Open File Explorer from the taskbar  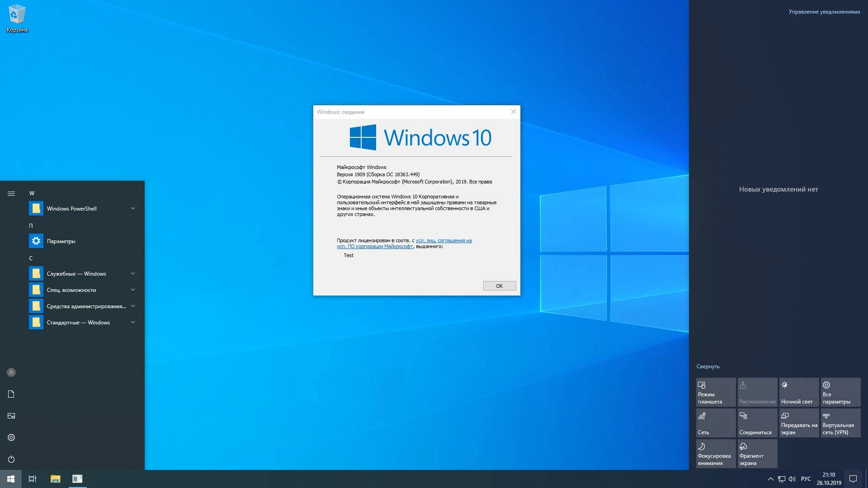pyautogui.click(x=55, y=479)
